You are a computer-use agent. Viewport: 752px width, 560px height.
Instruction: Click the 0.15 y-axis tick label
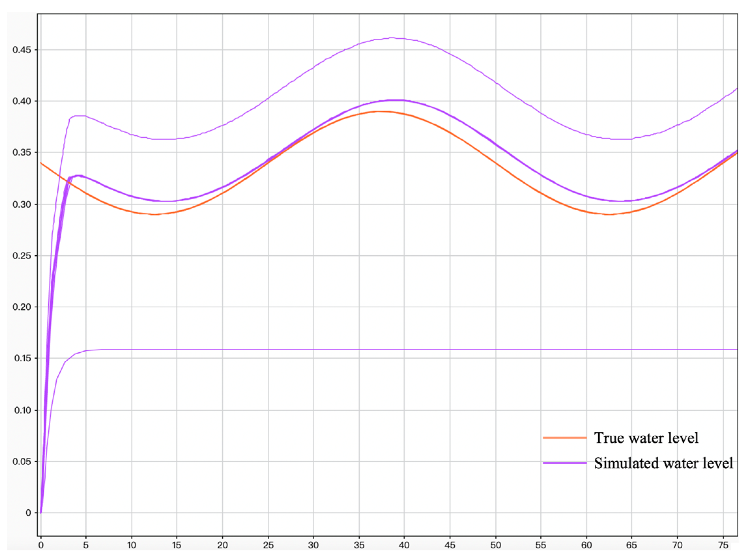pyautogui.click(x=22, y=358)
